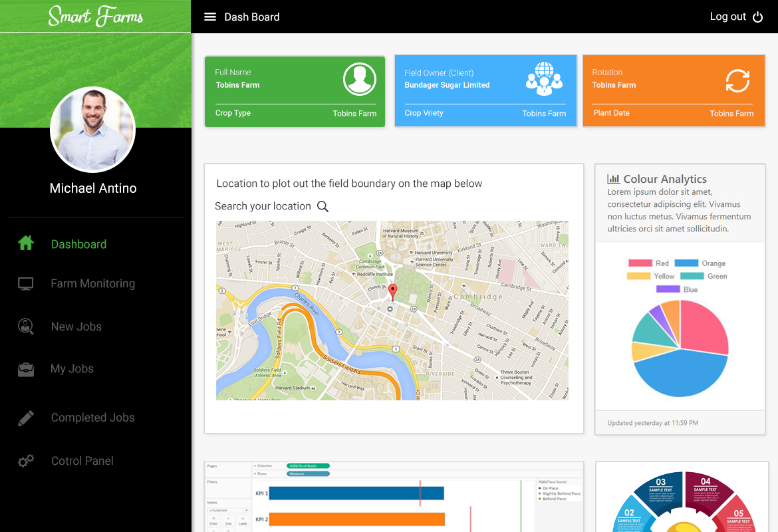The height and width of the screenshot is (532, 778).
Task: Open the gears icon for Cotrol Panel
Action: tap(26, 461)
